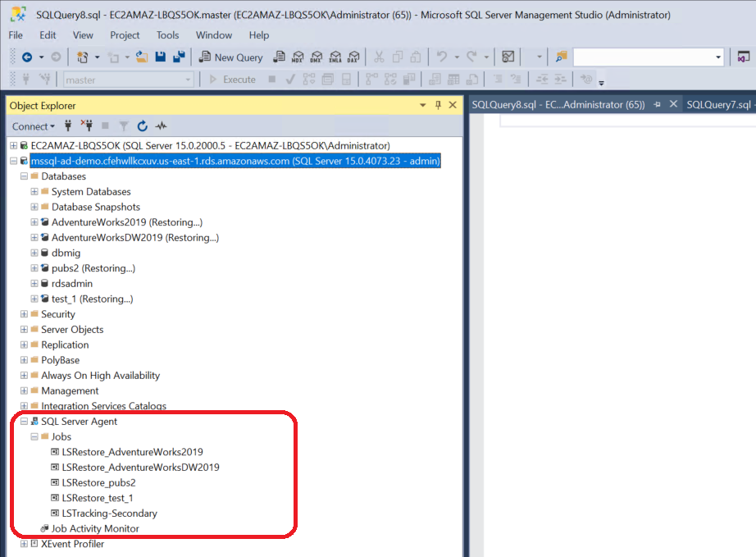The height and width of the screenshot is (557, 756).
Task: Click the Save floppy disk icon
Action: [161, 57]
